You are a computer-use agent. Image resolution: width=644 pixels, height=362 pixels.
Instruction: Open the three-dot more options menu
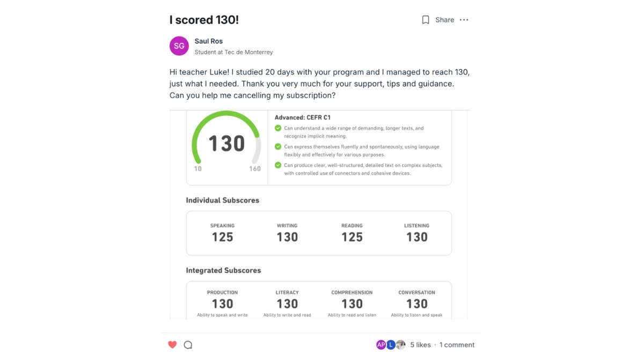[464, 20]
